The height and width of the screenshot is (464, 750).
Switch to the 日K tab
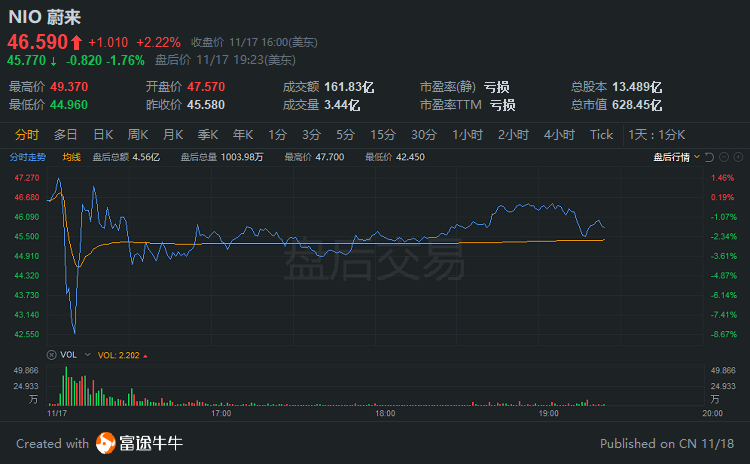[x=103, y=135]
